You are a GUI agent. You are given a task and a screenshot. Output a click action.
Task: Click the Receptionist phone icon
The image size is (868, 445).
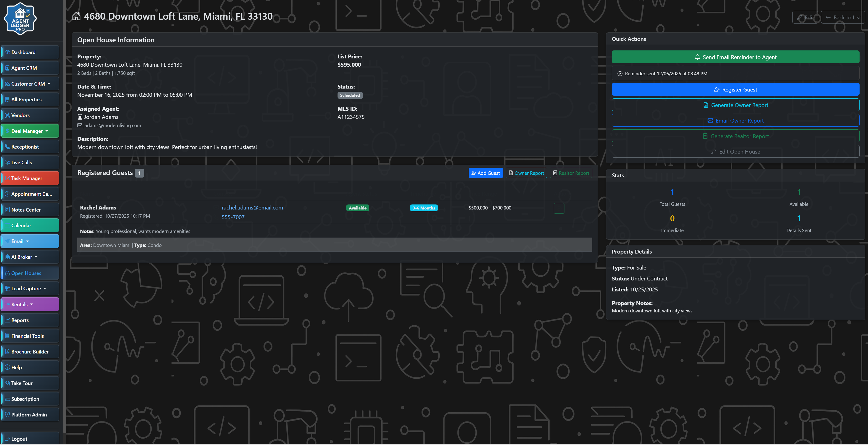7,147
